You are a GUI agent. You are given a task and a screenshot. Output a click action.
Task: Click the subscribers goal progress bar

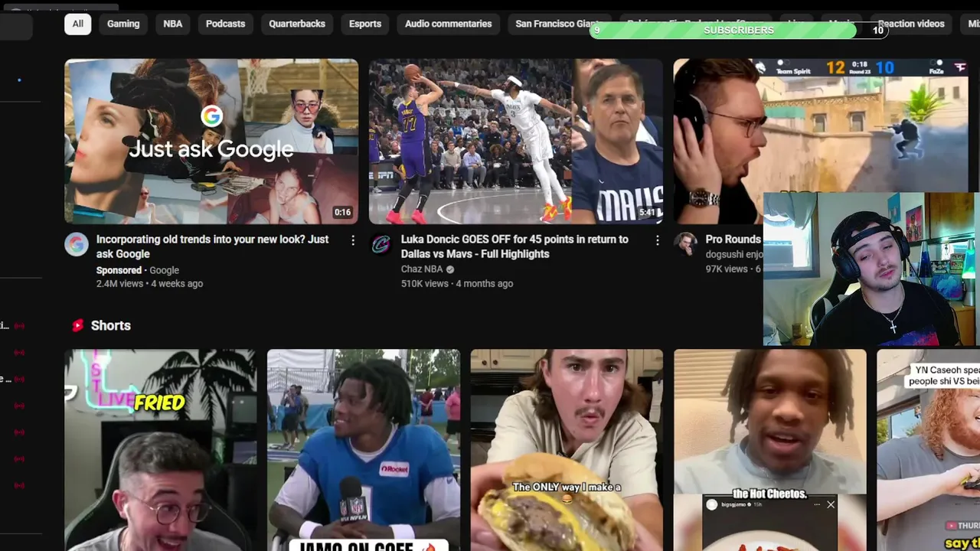739,30
